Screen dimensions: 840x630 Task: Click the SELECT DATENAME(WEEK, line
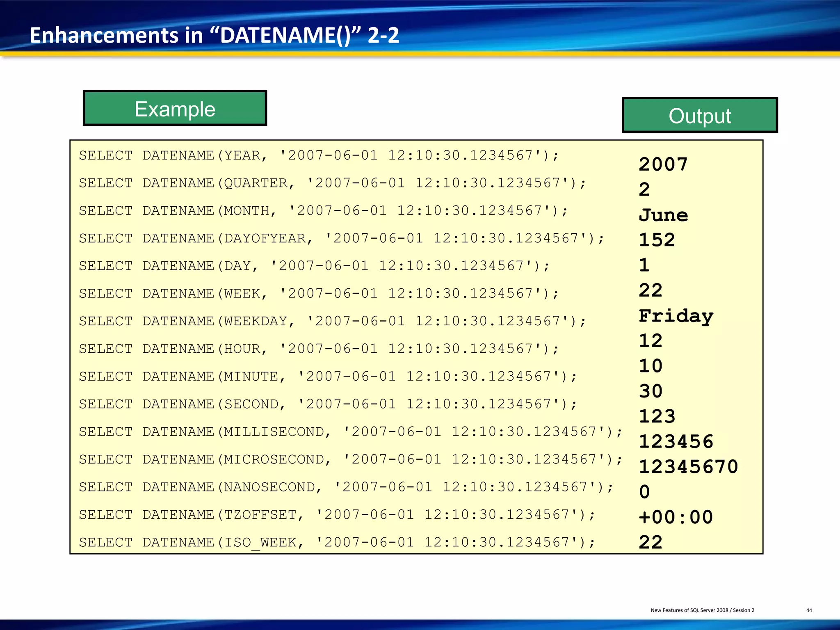319,294
